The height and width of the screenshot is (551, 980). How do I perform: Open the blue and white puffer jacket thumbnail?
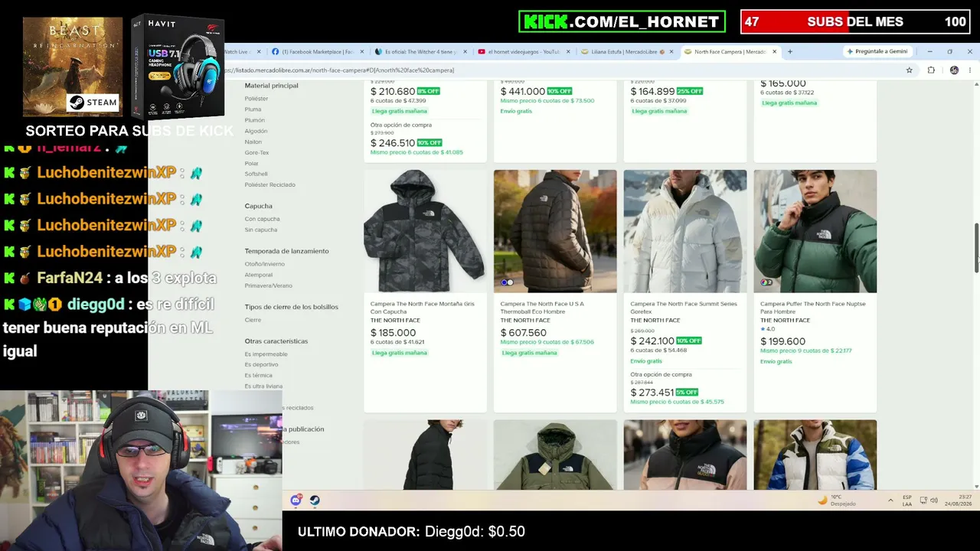(x=815, y=455)
